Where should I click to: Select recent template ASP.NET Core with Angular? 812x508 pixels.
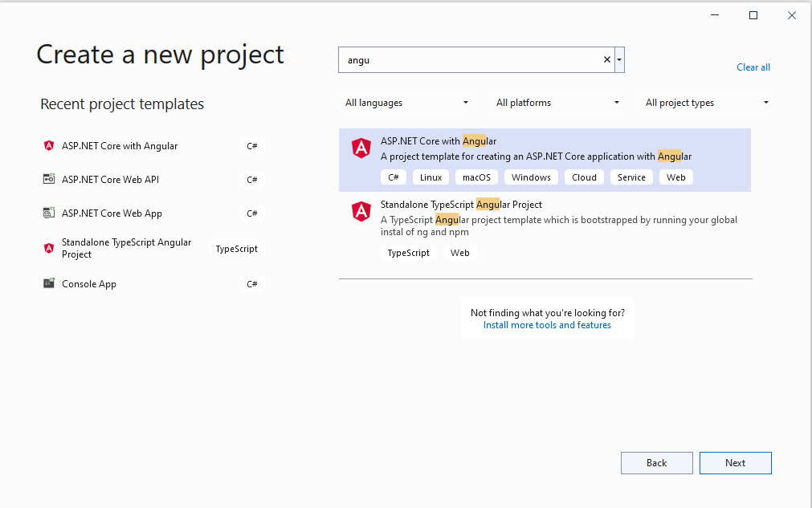coord(153,146)
